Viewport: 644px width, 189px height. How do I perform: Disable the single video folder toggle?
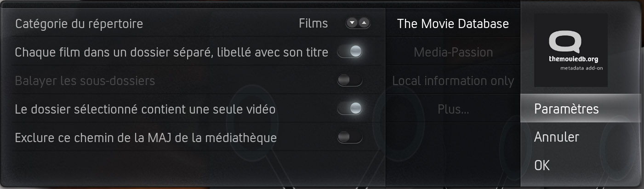point(350,109)
